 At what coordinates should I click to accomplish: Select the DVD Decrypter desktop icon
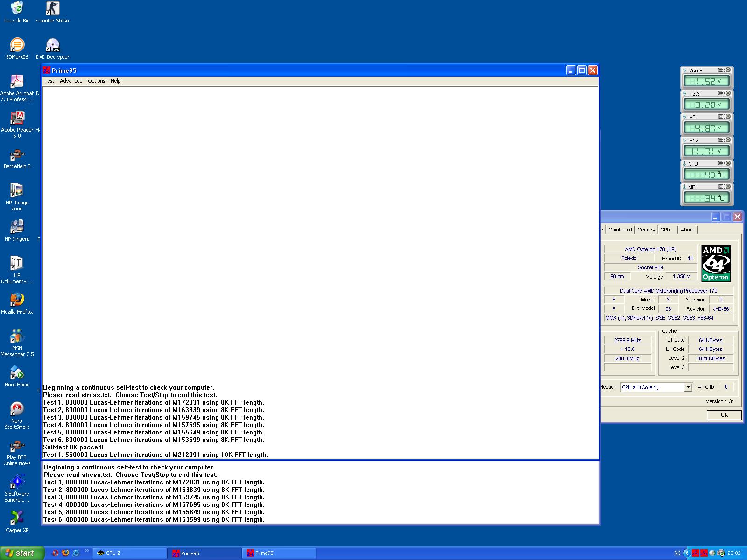click(x=52, y=49)
